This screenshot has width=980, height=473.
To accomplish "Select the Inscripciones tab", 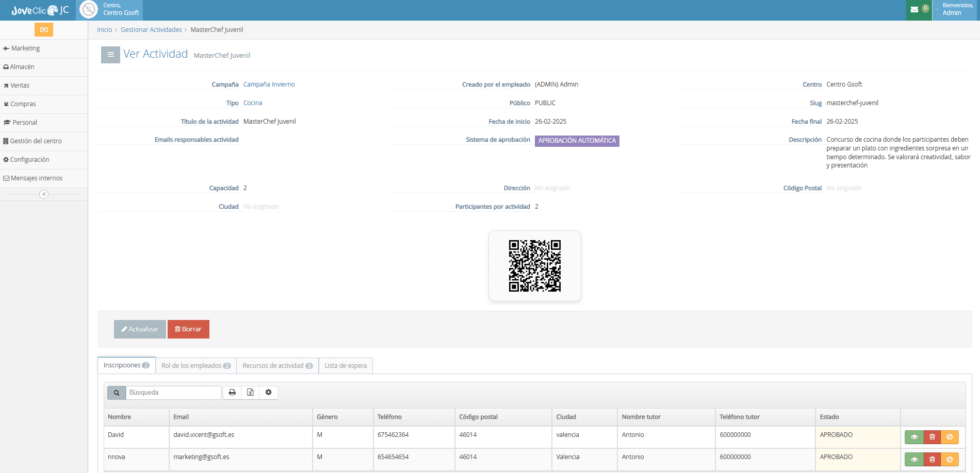I will click(126, 365).
